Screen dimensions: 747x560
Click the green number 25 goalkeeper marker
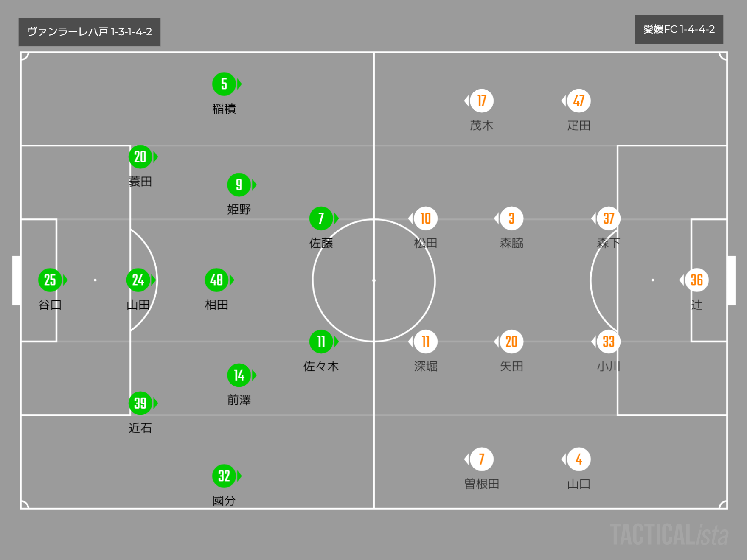[50, 280]
